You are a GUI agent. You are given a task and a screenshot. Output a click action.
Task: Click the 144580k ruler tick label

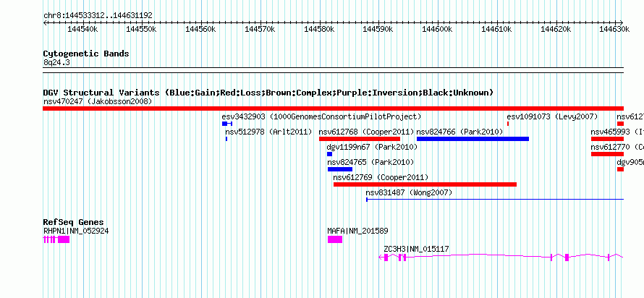point(319,30)
